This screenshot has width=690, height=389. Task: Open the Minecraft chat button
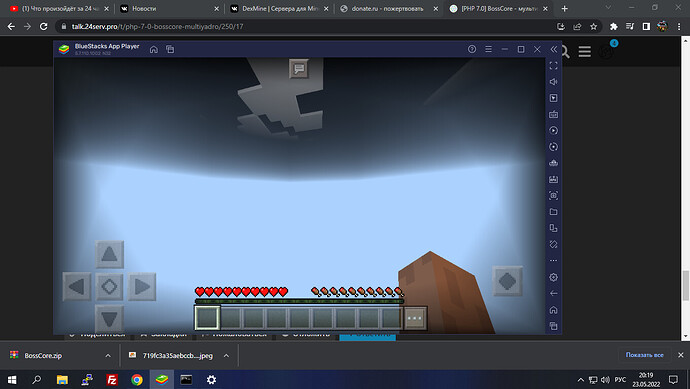[299, 69]
